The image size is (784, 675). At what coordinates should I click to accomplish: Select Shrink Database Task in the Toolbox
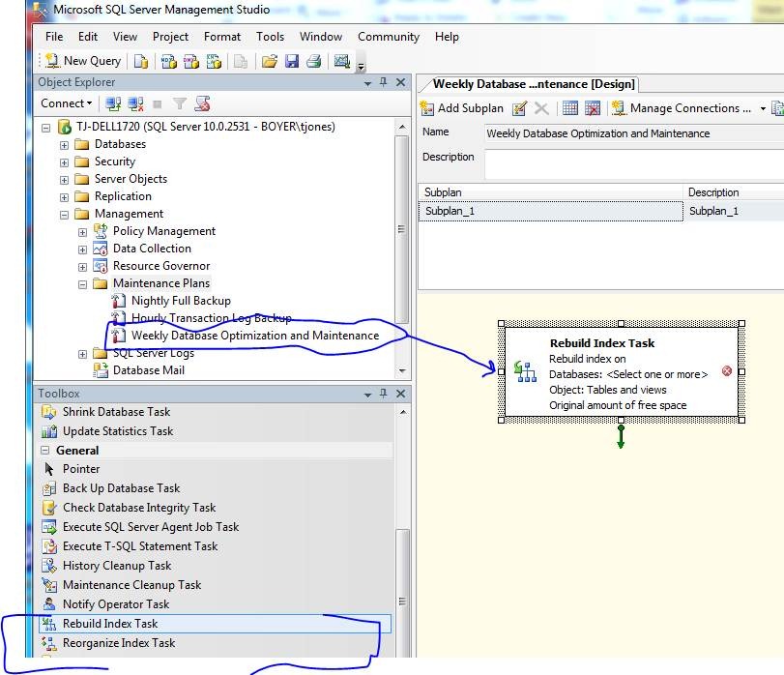(x=116, y=412)
